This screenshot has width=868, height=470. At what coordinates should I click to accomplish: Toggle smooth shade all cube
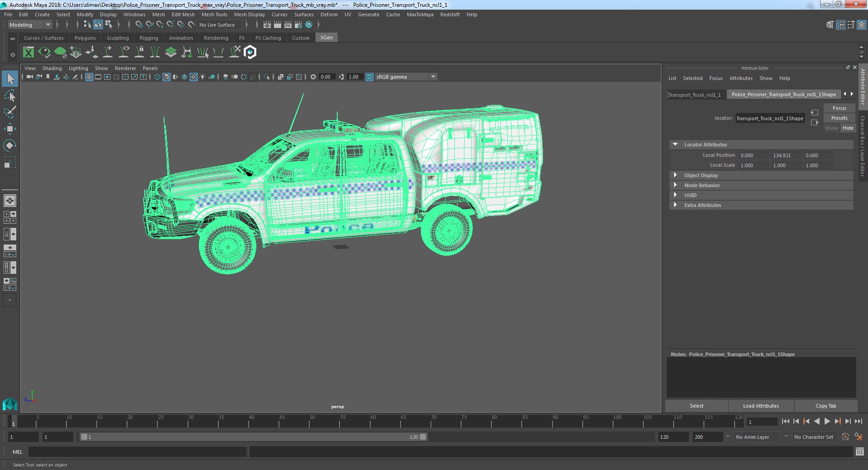166,77
